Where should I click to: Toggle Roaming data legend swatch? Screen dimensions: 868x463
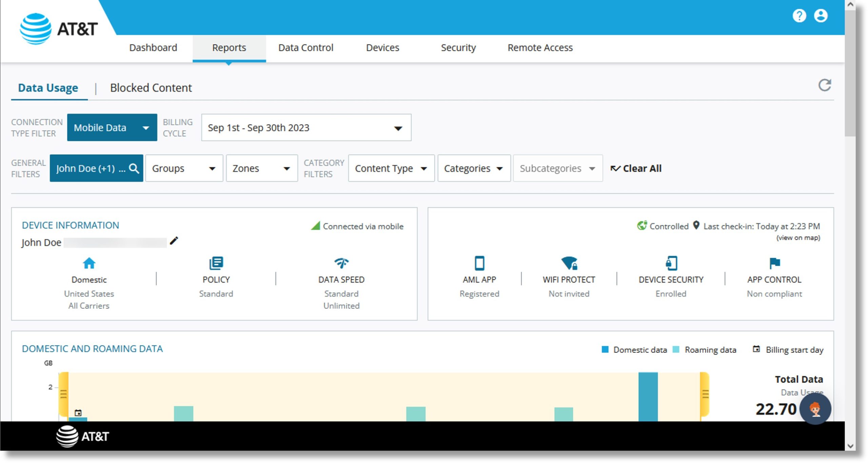[x=676, y=349]
